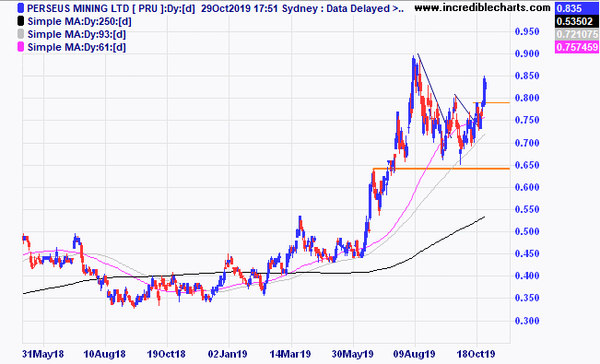Click the magenta Simple MA 61 legend swatch

[20, 47]
